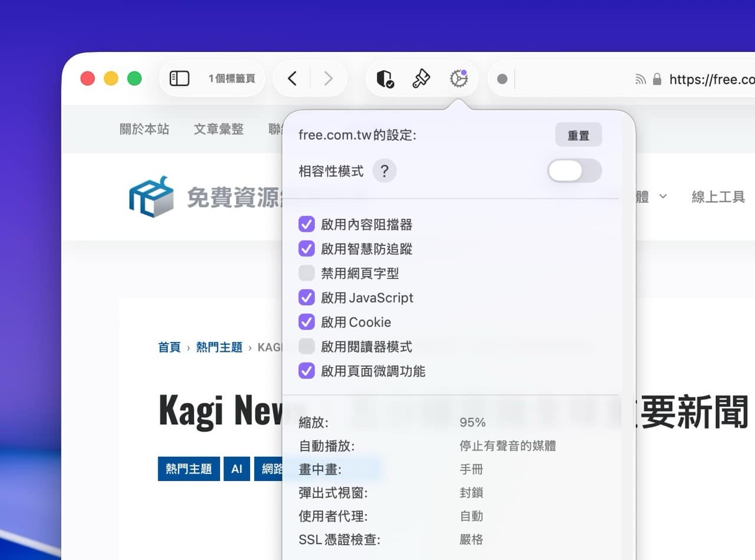Viewport: 755px width, 560px height.
Task: Click the back navigation arrow
Action: [291, 78]
